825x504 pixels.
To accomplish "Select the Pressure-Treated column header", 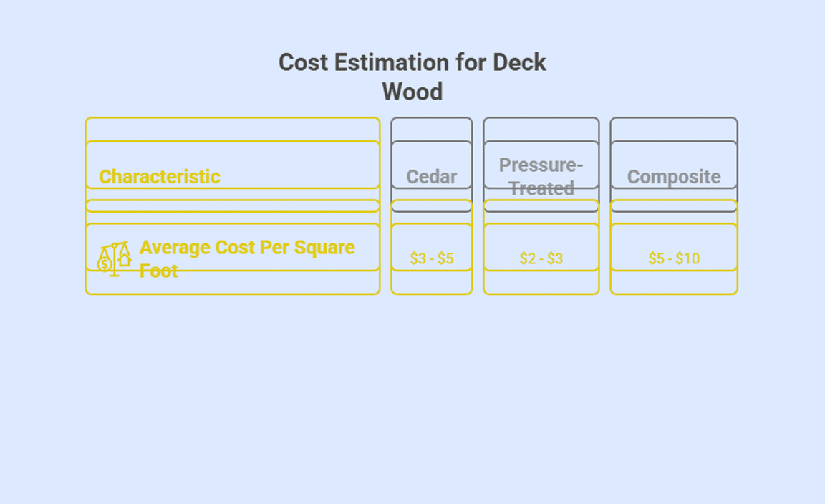I will tap(541, 176).
